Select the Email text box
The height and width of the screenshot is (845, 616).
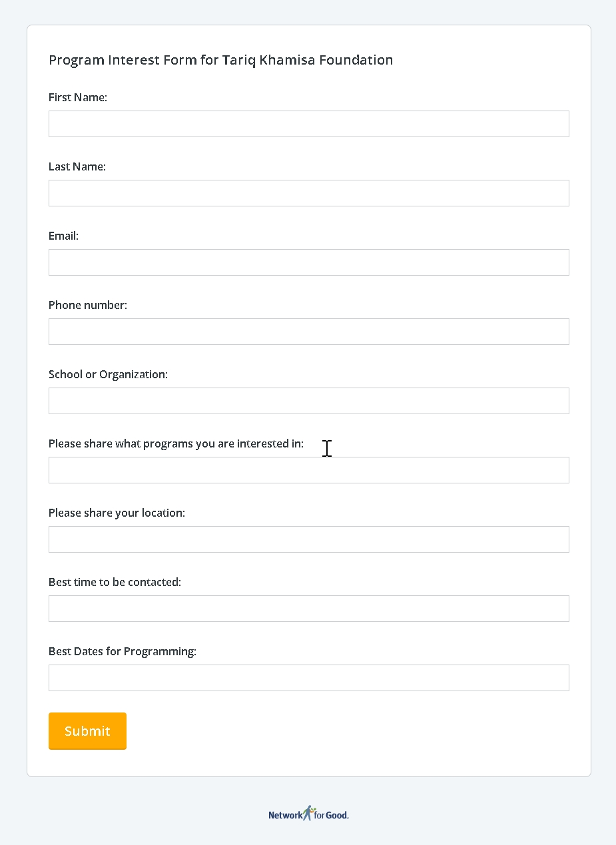(x=309, y=262)
